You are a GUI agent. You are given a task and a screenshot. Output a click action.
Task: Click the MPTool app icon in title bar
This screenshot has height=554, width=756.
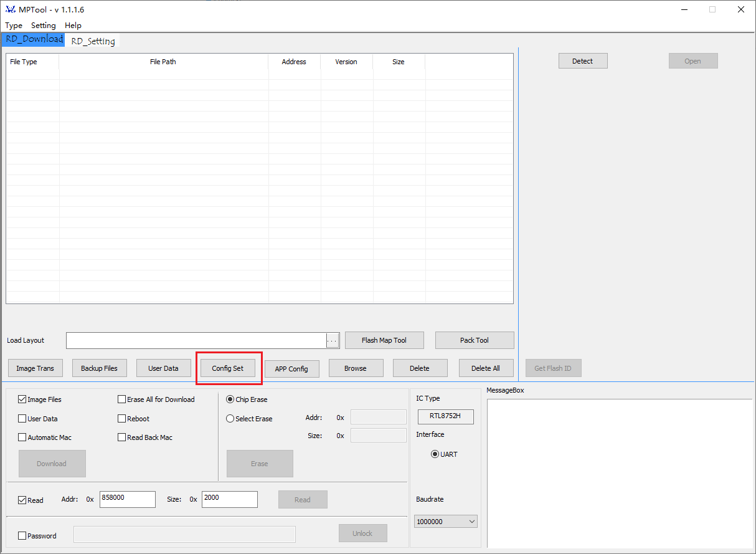coord(10,9)
